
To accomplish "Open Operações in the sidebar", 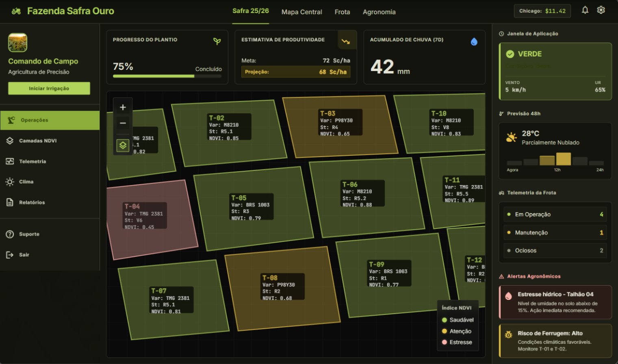I will click(x=50, y=120).
